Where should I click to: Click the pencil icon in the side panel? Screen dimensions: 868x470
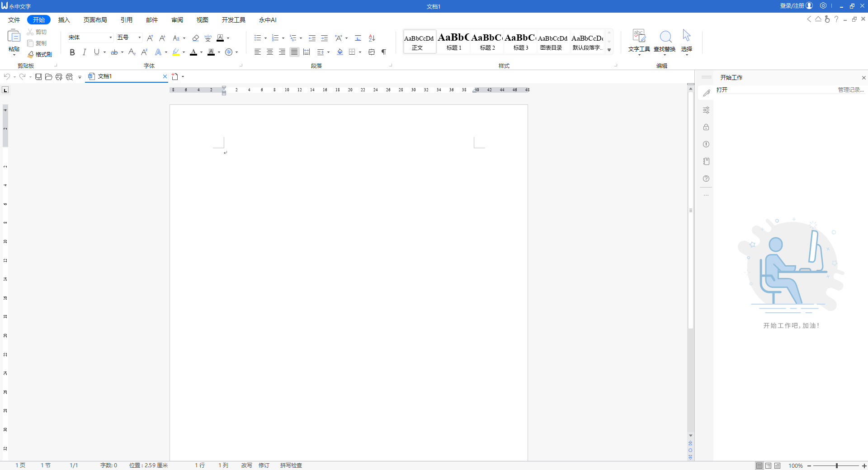[x=706, y=93]
